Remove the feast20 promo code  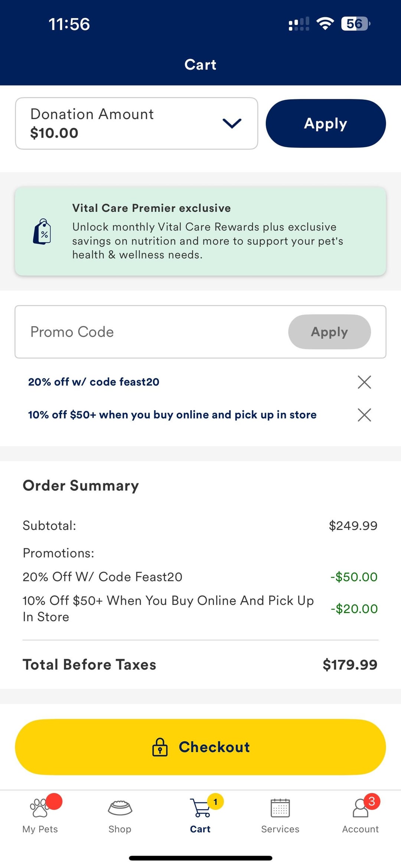364,382
